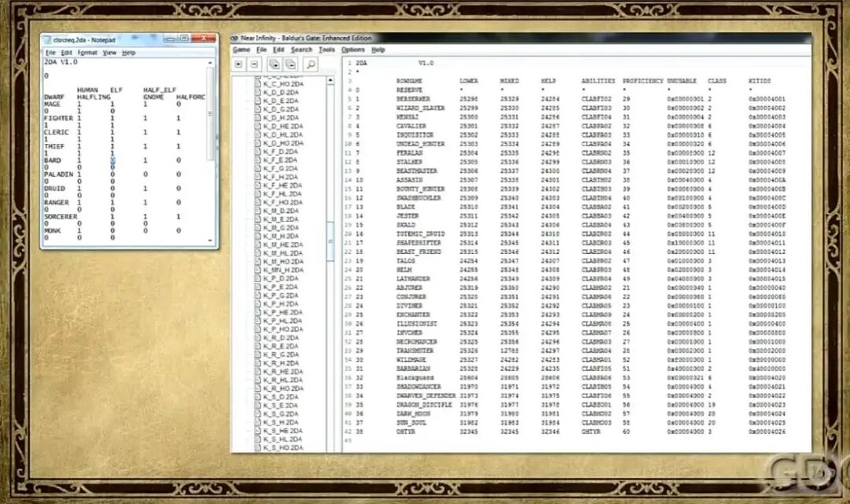The image size is (850, 504).
Task: Click the Blackguard row name
Action: [x=415, y=378]
